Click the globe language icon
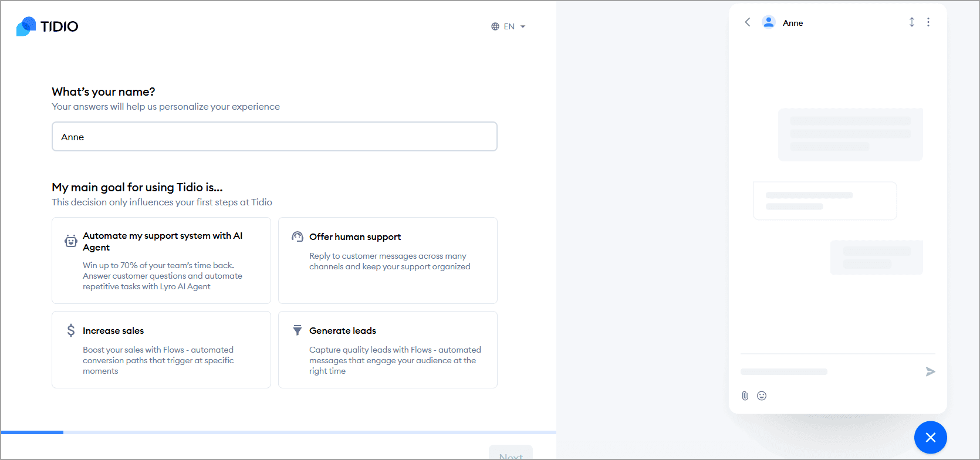Viewport: 980px width, 460px height. tap(495, 26)
